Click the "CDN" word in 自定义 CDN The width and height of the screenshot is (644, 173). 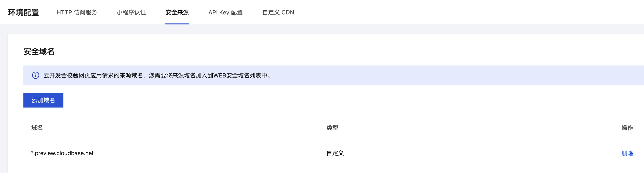click(288, 12)
